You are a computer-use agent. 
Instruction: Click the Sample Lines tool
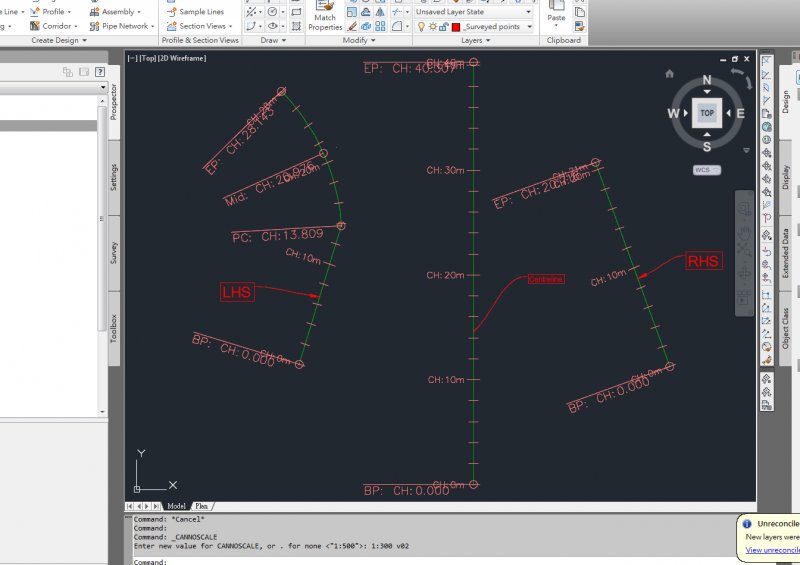(194, 12)
